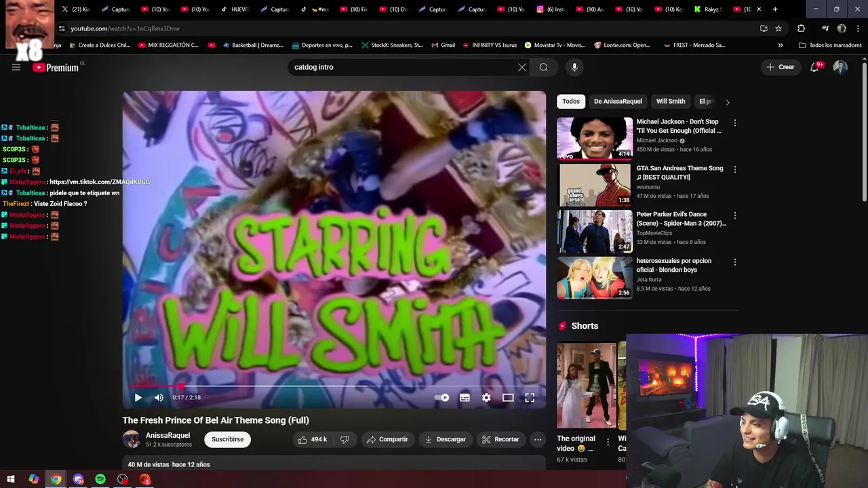Open Chrome extensions puzzle icon
The width and height of the screenshot is (868, 488).
801,28
